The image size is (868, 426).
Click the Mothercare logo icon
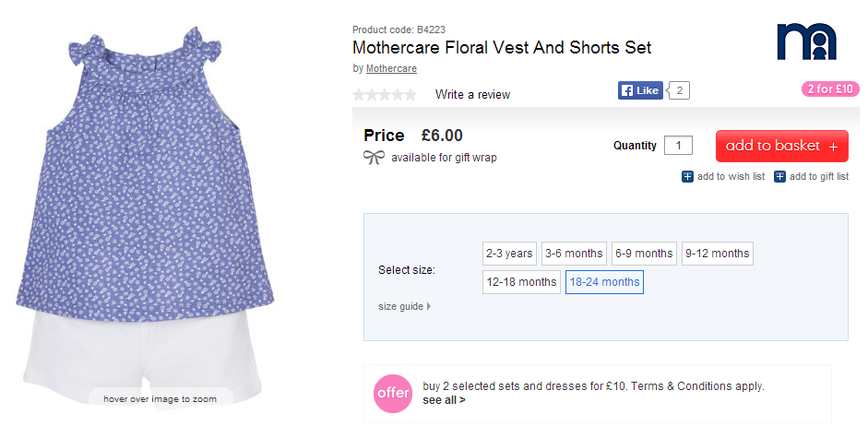tap(806, 42)
